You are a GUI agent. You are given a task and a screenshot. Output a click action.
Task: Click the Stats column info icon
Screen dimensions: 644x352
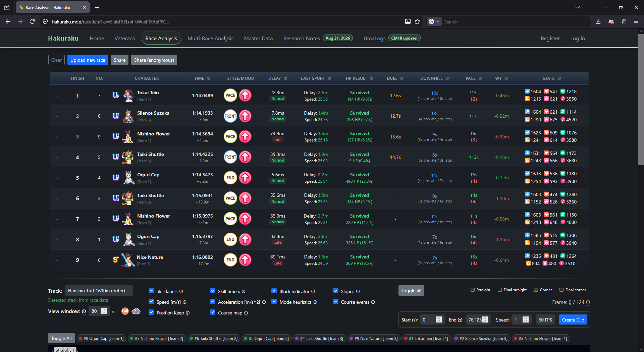[x=559, y=78]
